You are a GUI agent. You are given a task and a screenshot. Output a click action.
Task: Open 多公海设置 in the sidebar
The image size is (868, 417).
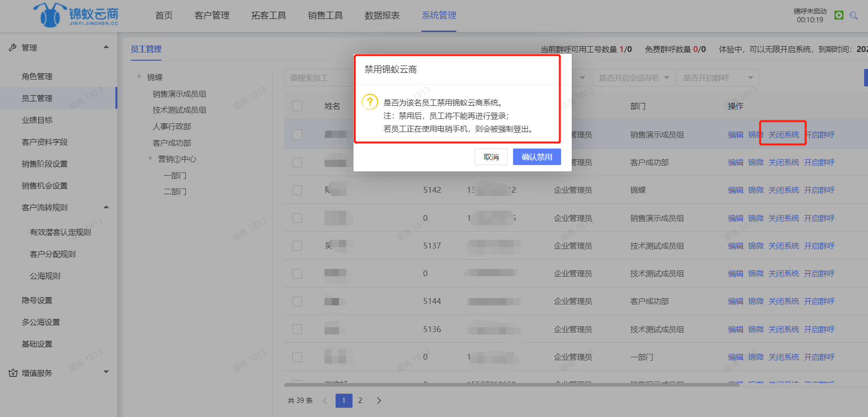tap(41, 322)
